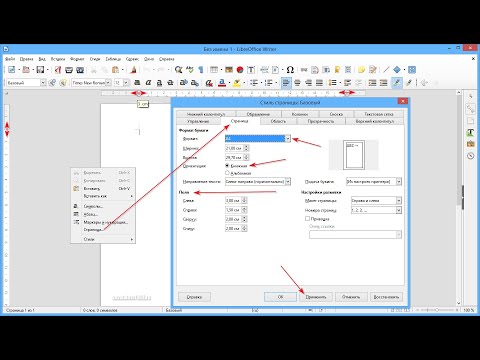The image size is (480, 360).
Task: Switch to the Управление tab
Action: point(198,121)
